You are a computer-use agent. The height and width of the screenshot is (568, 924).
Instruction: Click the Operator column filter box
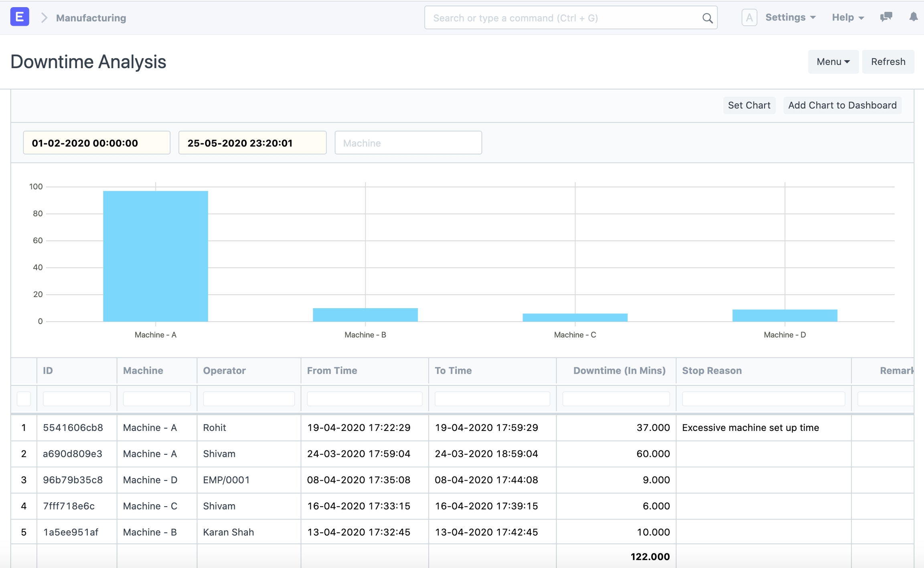coord(249,399)
